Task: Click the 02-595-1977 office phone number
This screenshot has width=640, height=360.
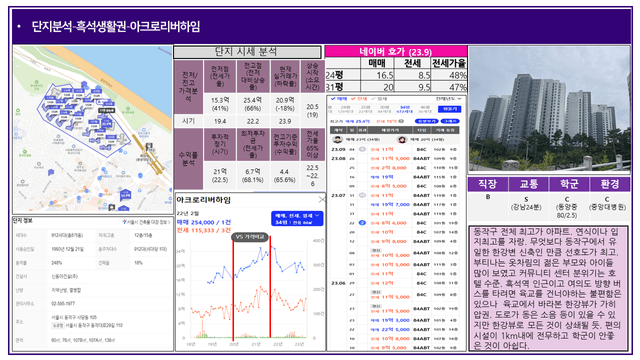Action: coord(63,304)
